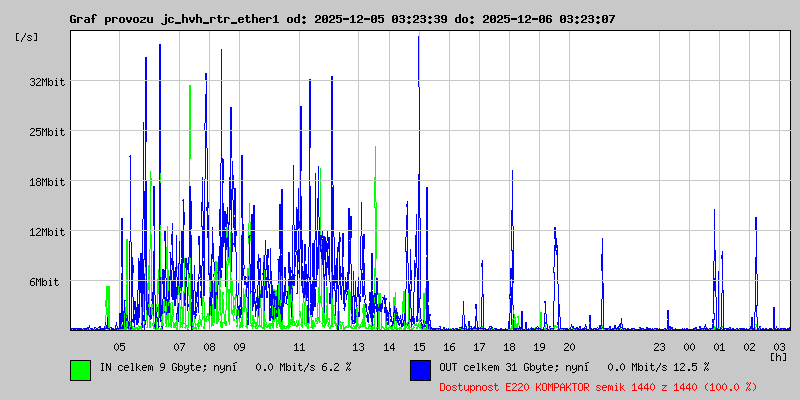Click the 32Mbit y-axis label
This screenshot has width=800, height=400.
pos(47,82)
